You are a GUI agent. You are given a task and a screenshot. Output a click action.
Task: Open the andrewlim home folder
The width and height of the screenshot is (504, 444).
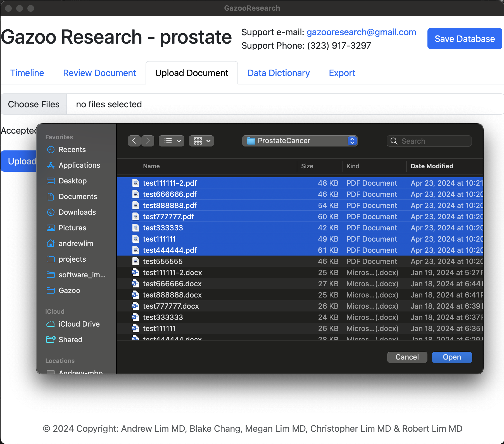(x=76, y=244)
